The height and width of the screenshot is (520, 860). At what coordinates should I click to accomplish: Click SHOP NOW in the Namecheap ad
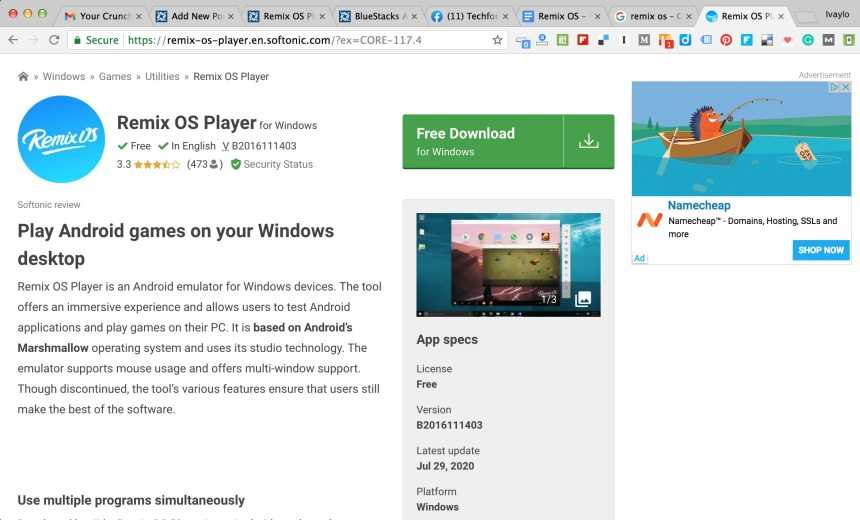820,250
